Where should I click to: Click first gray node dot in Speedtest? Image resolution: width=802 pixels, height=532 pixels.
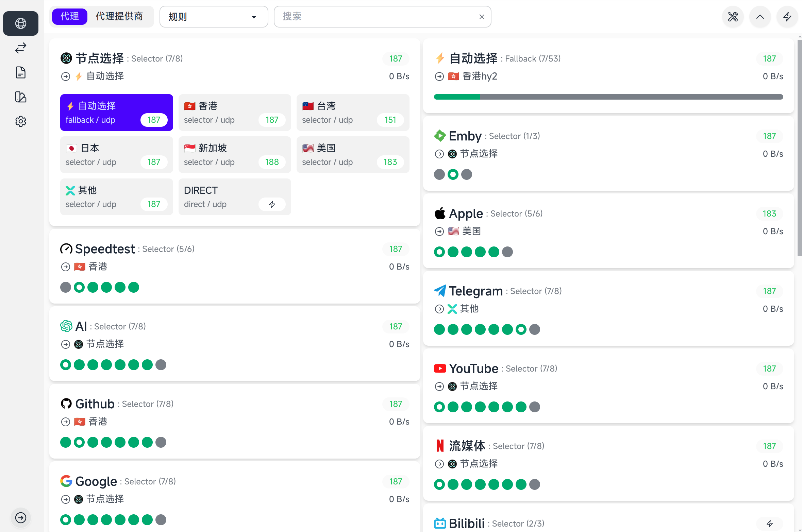click(x=66, y=287)
